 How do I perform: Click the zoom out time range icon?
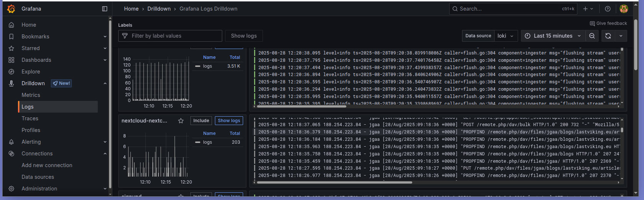tap(592, 36)
